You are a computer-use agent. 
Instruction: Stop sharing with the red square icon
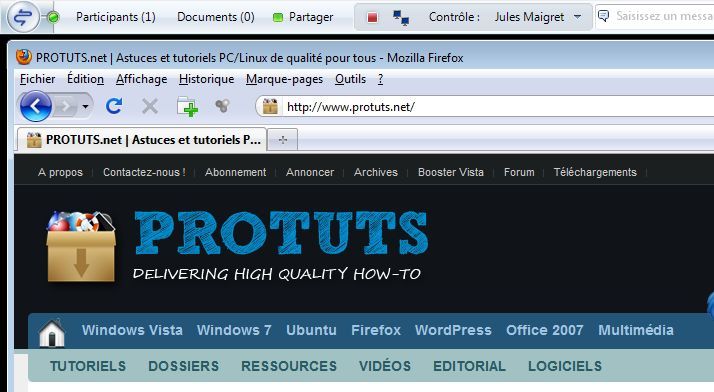pos(372,17)
